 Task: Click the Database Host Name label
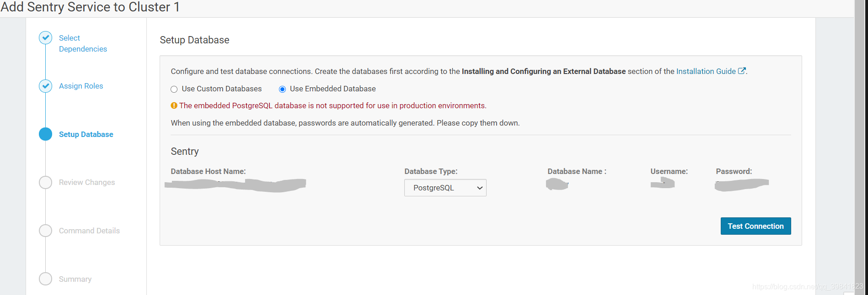click(208, 171)
